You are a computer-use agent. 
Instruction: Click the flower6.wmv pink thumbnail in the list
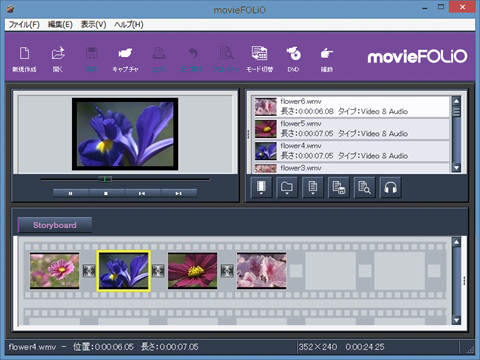pos(266,106)
